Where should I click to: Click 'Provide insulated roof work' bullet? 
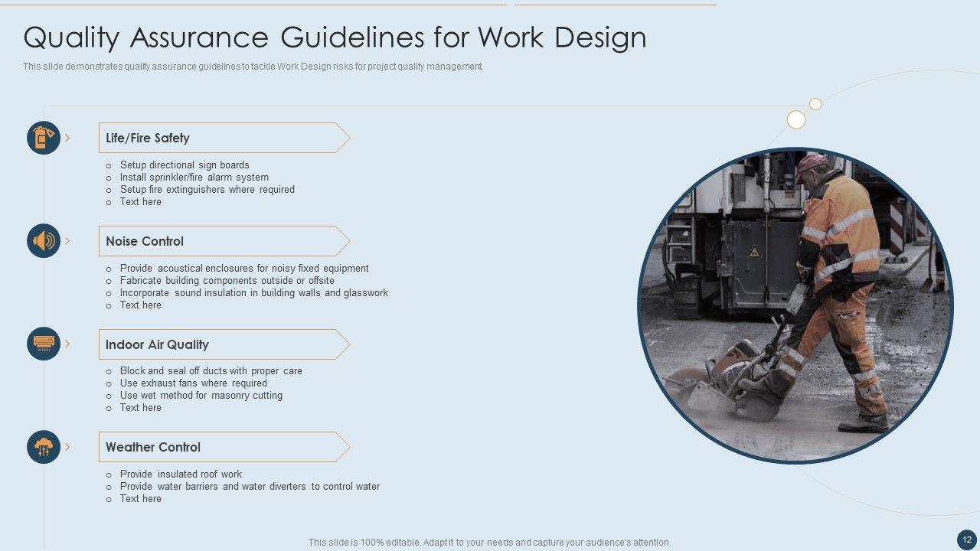tap(181, 474)
